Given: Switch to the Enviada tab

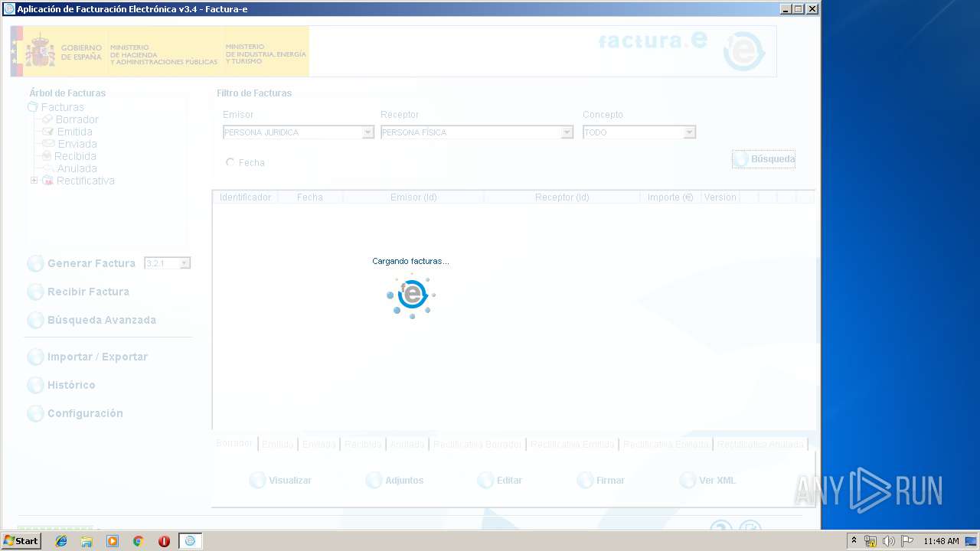Looking at the screenshot, I should pos(318,444).
